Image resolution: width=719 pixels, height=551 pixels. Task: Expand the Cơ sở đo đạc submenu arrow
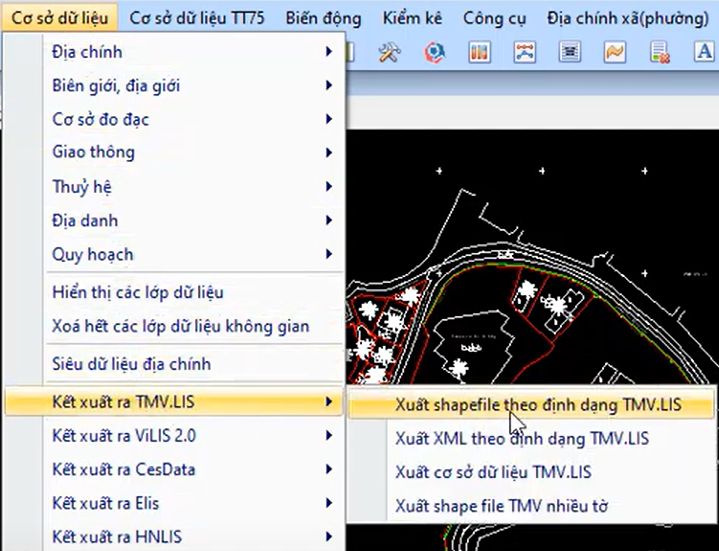click(x=329, y=119)
